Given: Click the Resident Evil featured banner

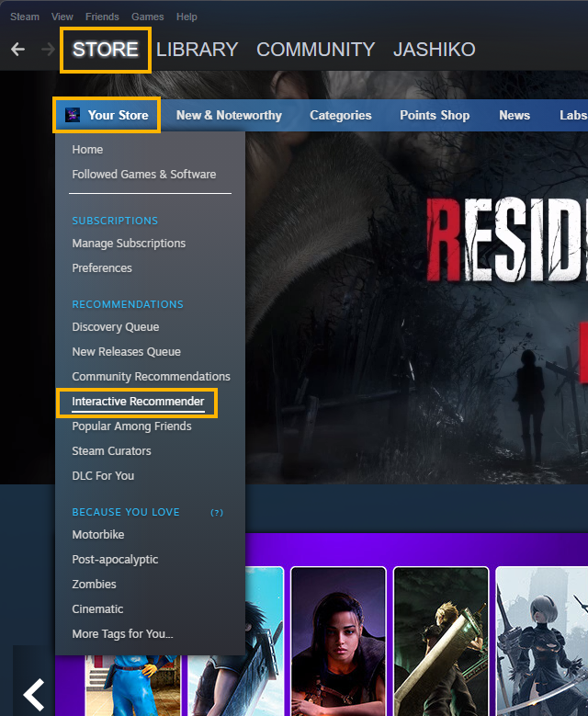Looking at the screenshot, I should [x=416, y=308].
